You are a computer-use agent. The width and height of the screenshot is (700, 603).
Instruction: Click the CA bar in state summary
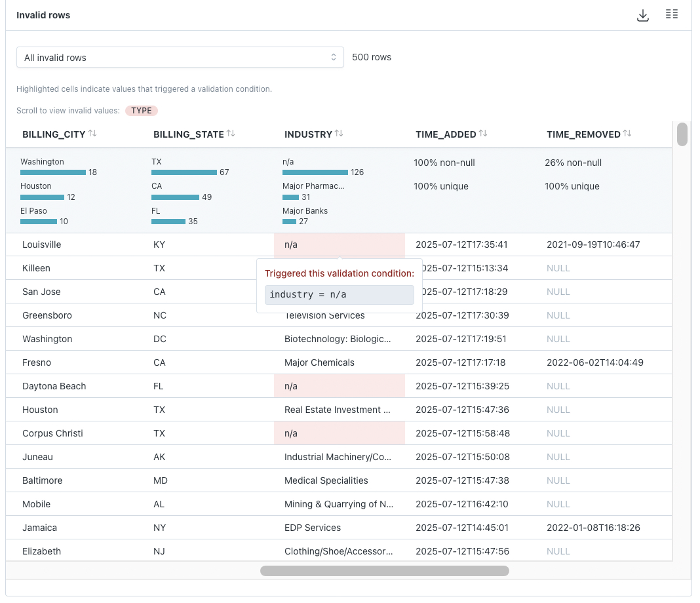tap(176, 197)
